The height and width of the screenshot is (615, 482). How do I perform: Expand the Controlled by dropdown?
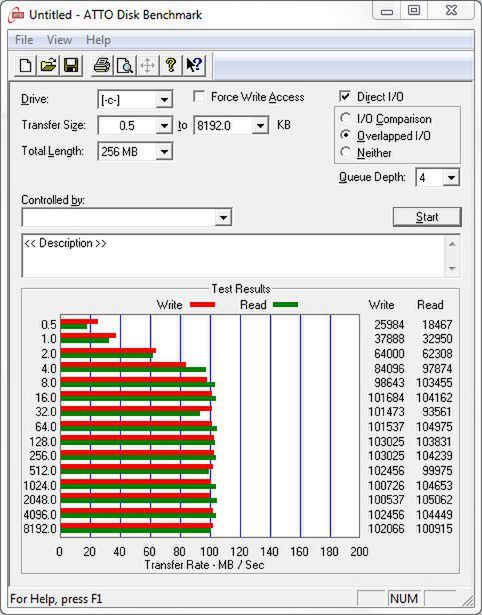tap(223, 217)
